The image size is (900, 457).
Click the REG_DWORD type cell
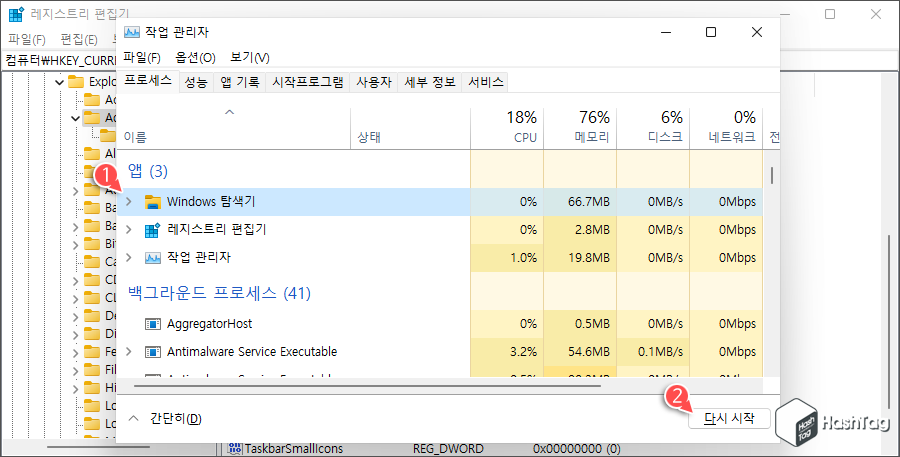[448, 448]
